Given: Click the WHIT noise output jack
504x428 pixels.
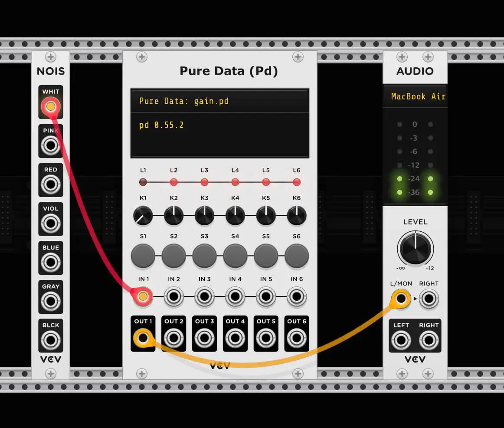Looking at the screenshot, I should (x=50, y=106).
